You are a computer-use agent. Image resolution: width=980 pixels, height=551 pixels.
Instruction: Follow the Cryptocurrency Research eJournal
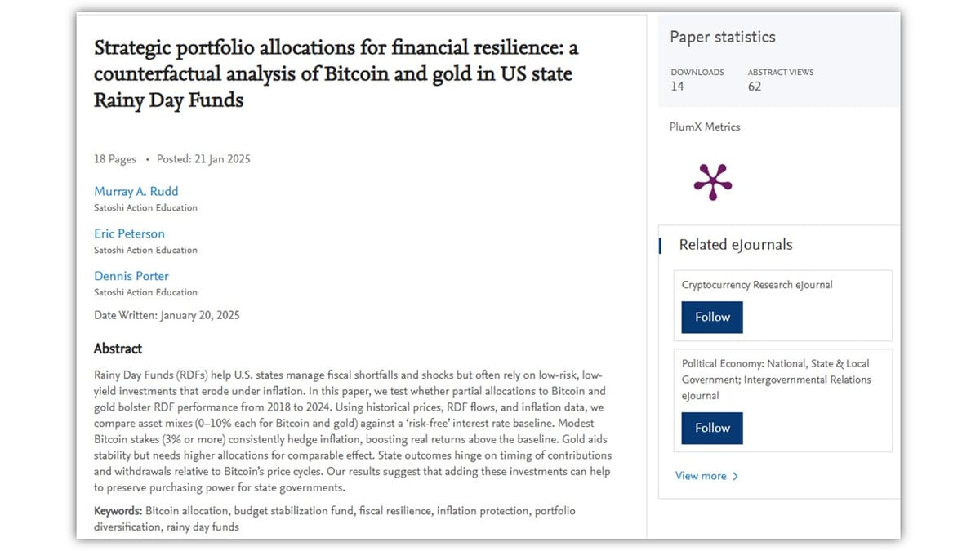[712, 317]
